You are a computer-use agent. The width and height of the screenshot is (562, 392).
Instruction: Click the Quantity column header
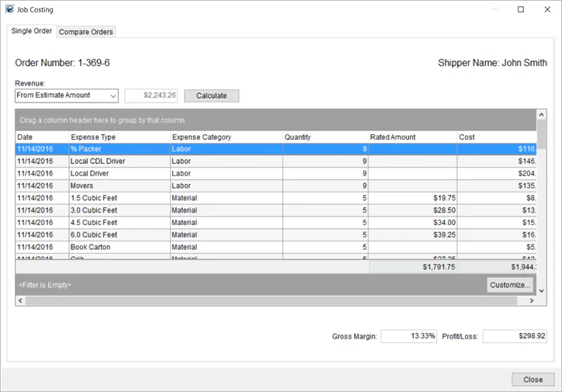[x=325, y=137]
